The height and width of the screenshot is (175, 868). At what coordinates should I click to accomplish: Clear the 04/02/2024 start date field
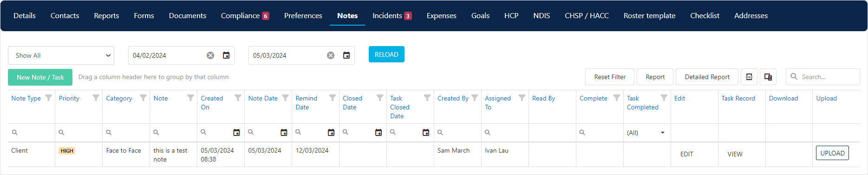(210, 55)
